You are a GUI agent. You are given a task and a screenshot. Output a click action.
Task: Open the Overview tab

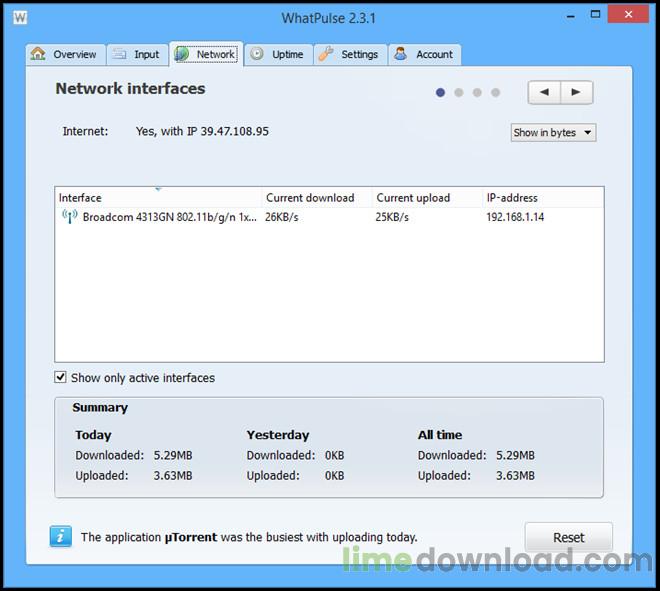65,54
